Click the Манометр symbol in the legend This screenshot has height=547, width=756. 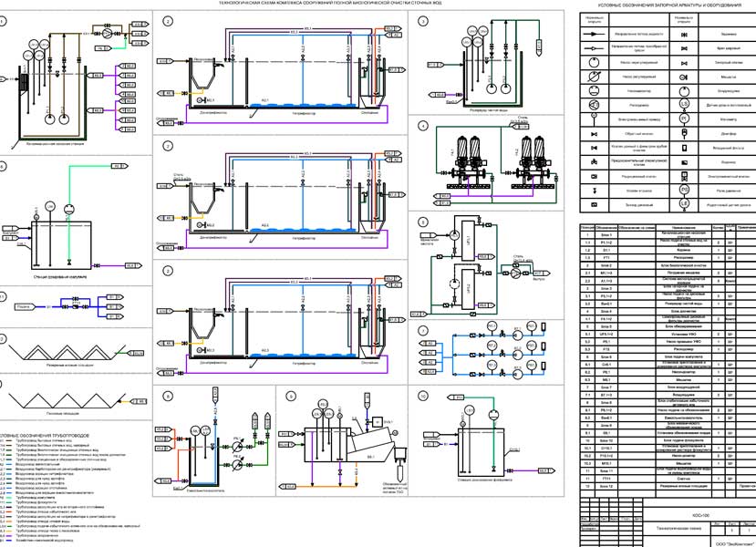click(x=683, y=118)
